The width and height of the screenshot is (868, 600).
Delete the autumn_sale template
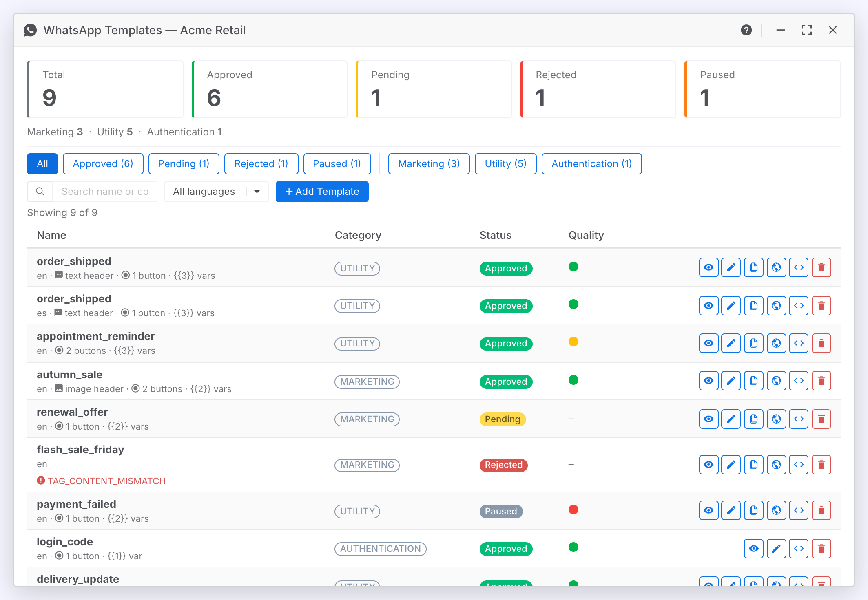pos(821,381)
